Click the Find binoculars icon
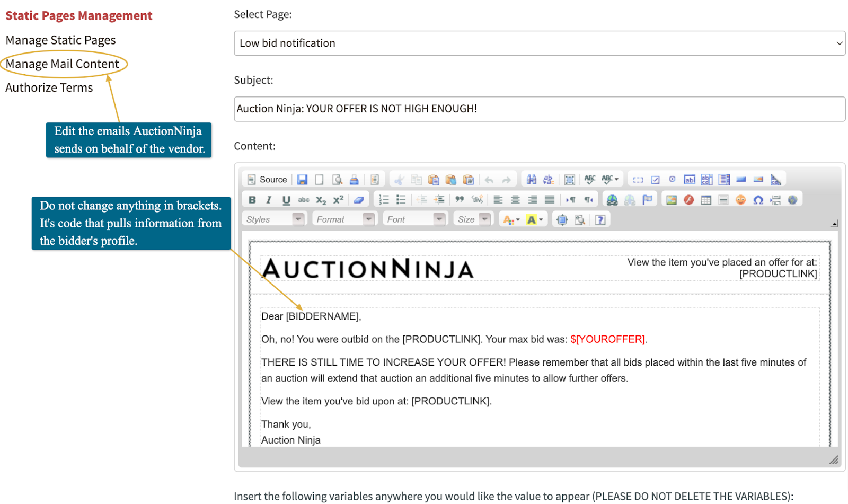The height and width of the screenshot is (504, 848). 531,180
